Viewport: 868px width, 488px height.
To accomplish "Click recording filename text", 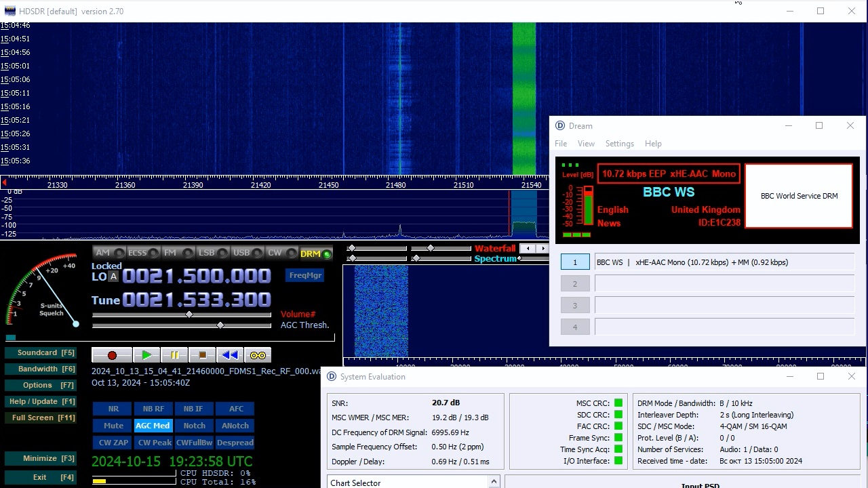I will [x=207, y=371].
